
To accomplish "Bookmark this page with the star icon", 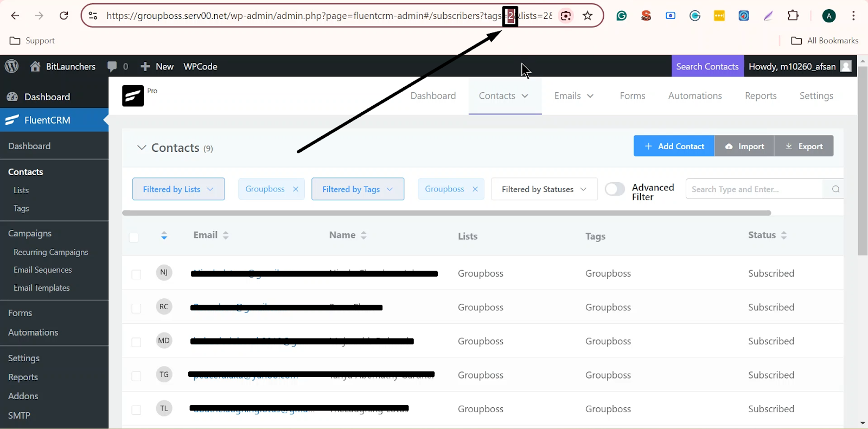I will tap(588, 16).
